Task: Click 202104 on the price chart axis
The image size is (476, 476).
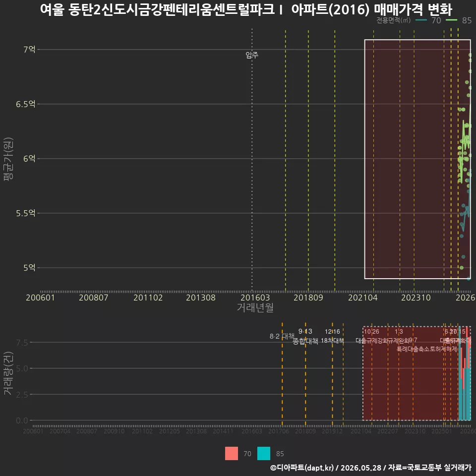Action: [x=363, y=297]
